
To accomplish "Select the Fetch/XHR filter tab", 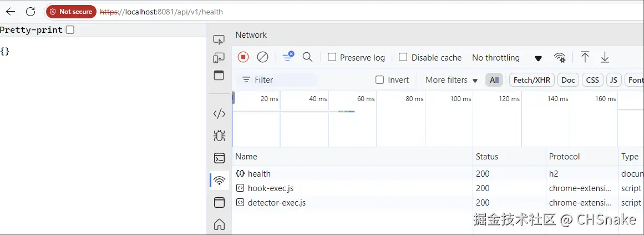I will click(531, 80).
